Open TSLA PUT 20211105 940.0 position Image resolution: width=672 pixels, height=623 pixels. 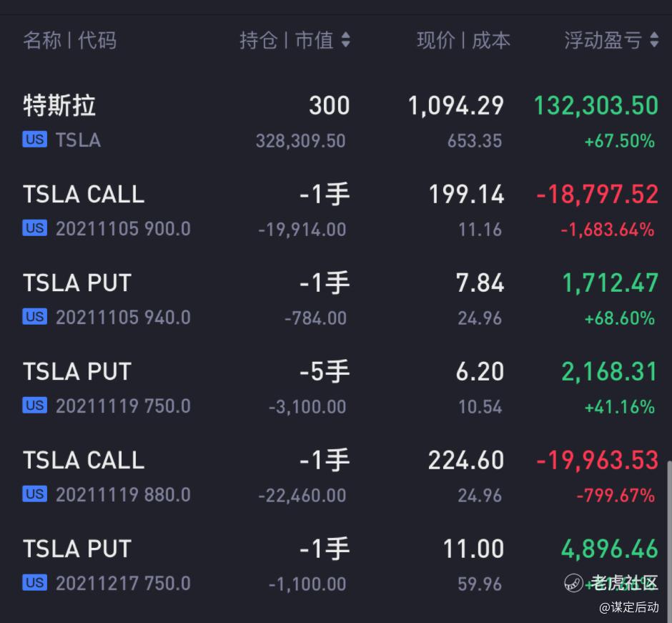pos(336,299)
